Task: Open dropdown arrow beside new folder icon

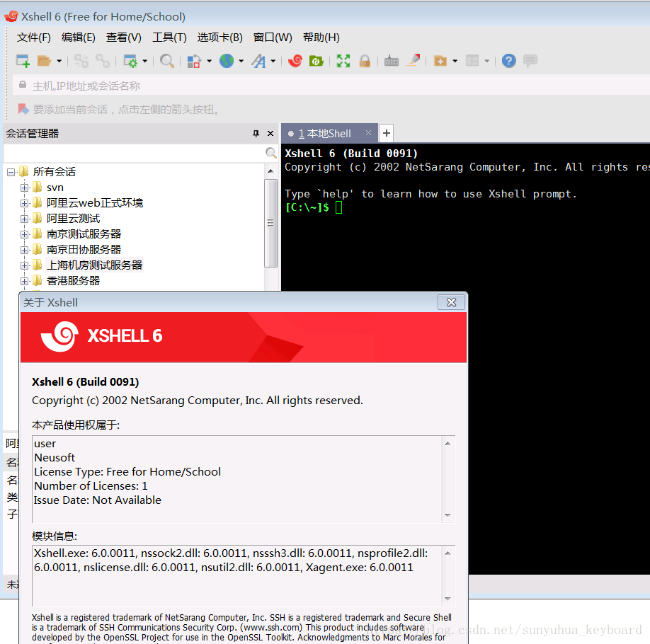Action: [x=455, y=62]
